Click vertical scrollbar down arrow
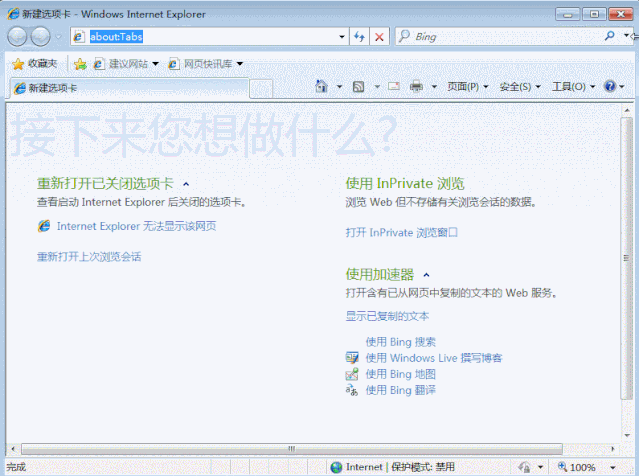The image size is (639, 476). [x=627, y=435]
